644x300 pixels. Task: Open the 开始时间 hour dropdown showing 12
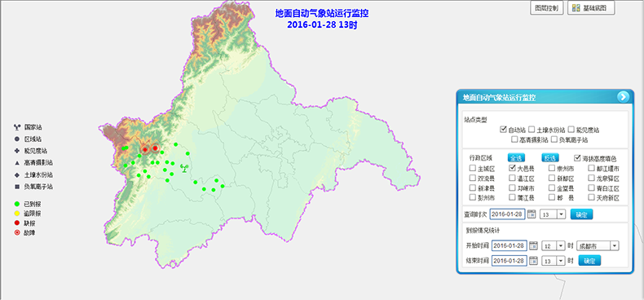coord(554,245)
